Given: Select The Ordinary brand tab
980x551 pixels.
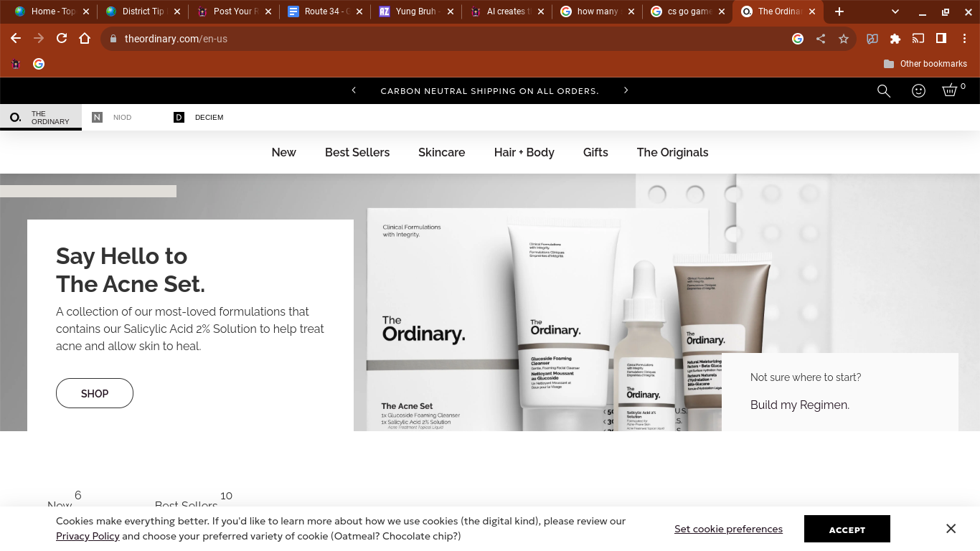Looking at the screenshot, I should click(x=41, y=117).
